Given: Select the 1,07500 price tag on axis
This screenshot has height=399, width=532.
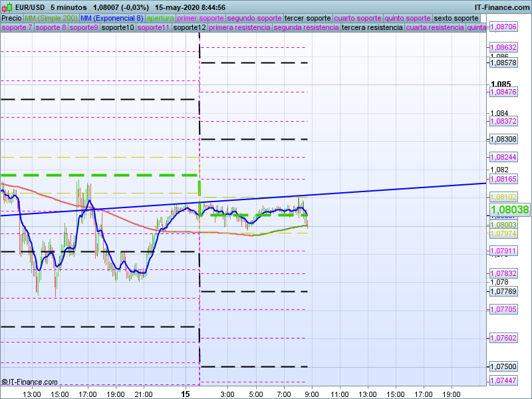Looking at the screenshot, I should pos(503,366).
